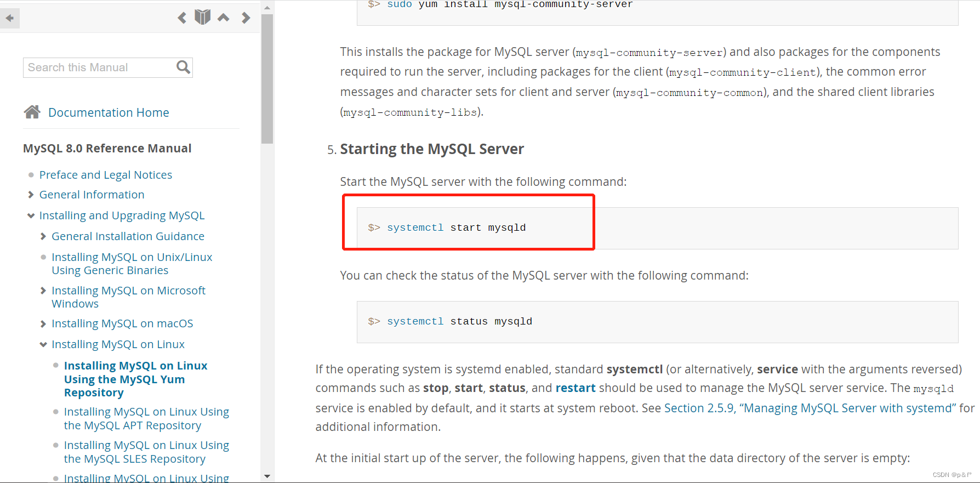Expand Installing MySQL on macOS
Viewport: 980px width, 483px height.
(43, 323)
